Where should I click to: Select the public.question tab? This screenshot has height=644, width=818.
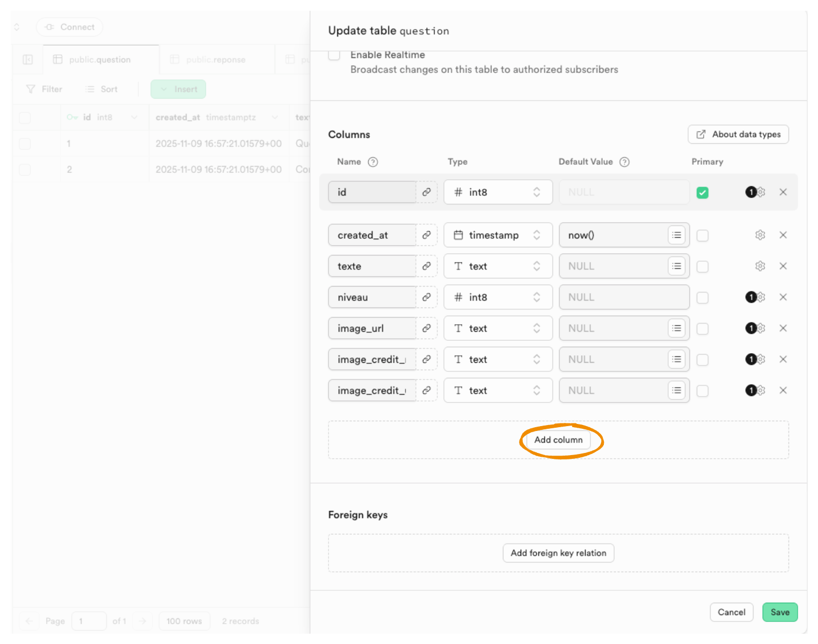click(99, 60)
